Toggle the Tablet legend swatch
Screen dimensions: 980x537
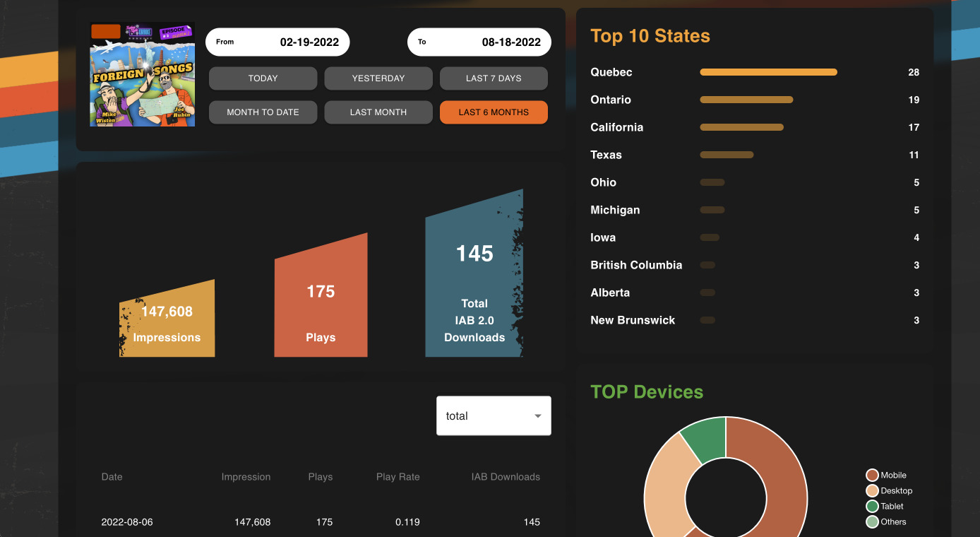pyautogui.click(x=872, y=507)
